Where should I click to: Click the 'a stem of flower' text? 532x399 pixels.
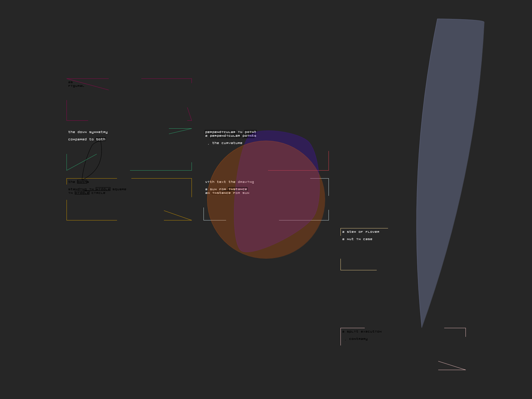(360, 232)
